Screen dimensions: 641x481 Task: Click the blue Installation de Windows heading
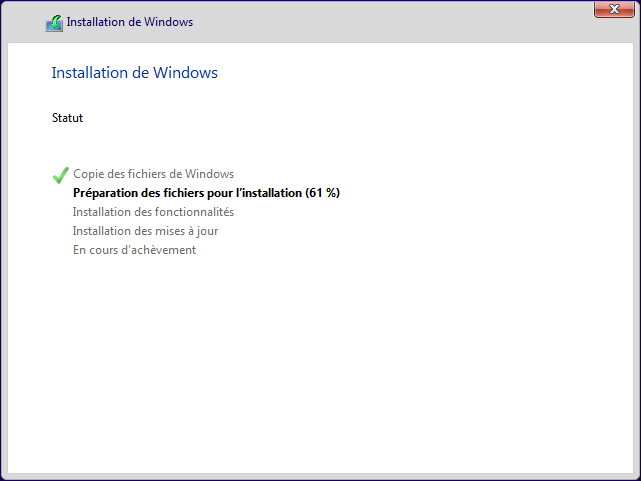[134, 73]
